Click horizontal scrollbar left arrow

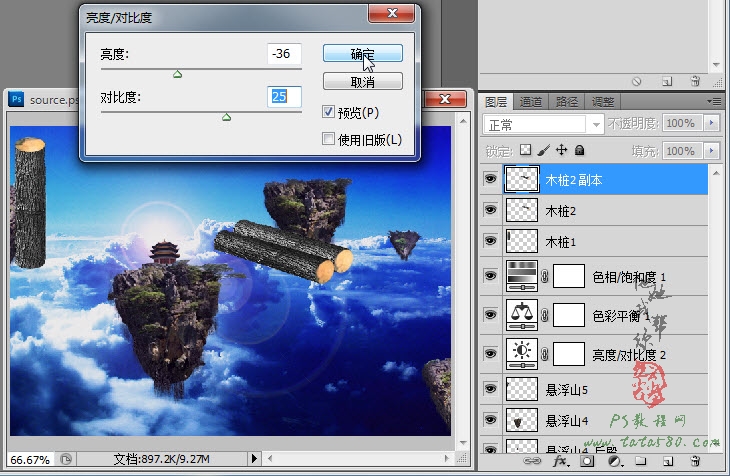pyautogui.click(x=270, y=459)
